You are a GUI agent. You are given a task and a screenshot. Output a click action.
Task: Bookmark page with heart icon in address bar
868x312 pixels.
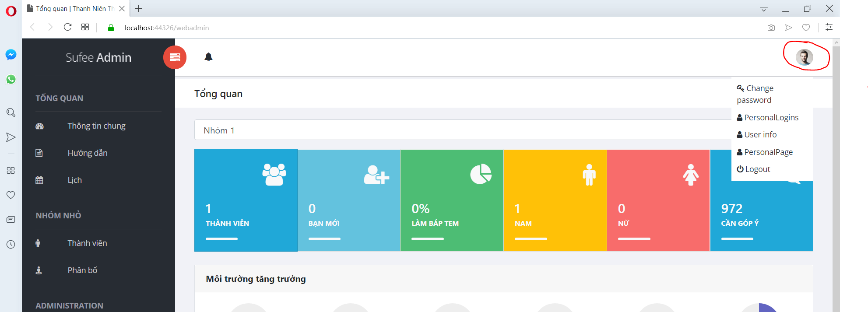pyautogui.click(x=806, y=28)
